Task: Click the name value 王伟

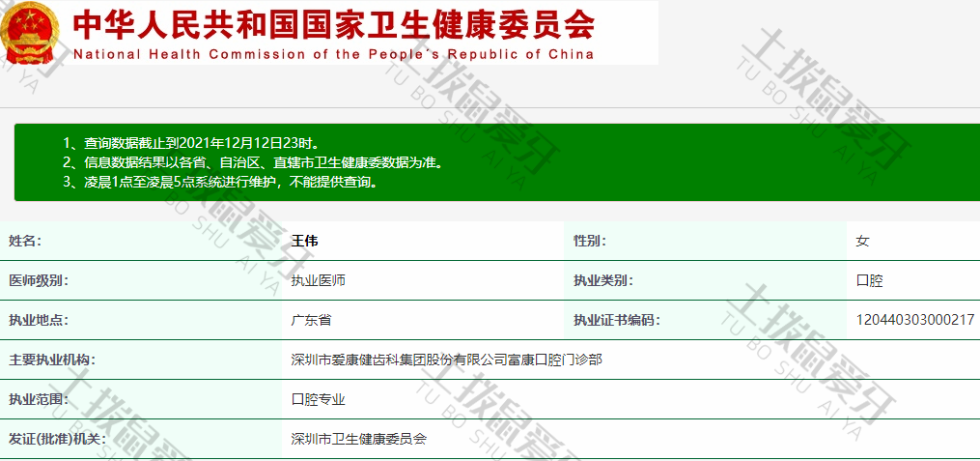Action: click(305, 241)
